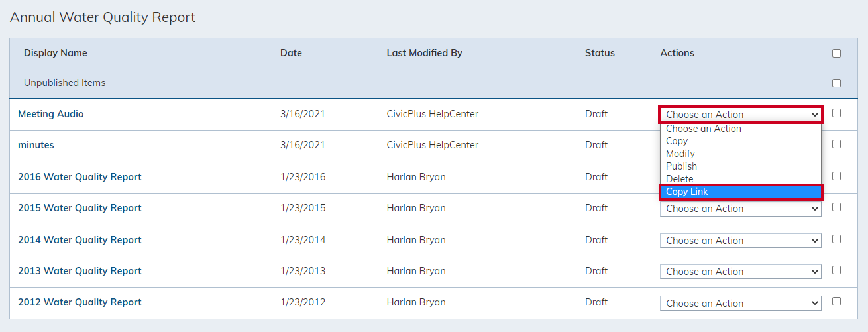
Task: Tick checkbox for 2014 Water Quality Report
Action: click(x=836, y=239)
